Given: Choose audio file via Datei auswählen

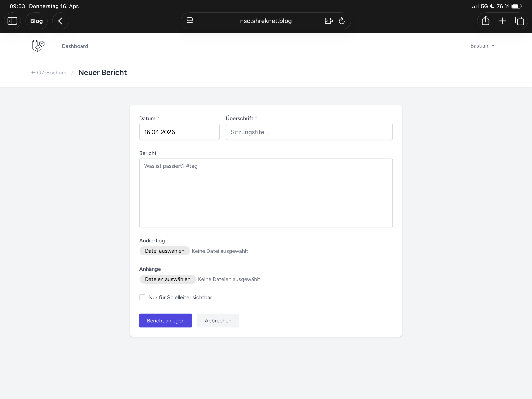Looking at the screenshot, I should (165, 251).
